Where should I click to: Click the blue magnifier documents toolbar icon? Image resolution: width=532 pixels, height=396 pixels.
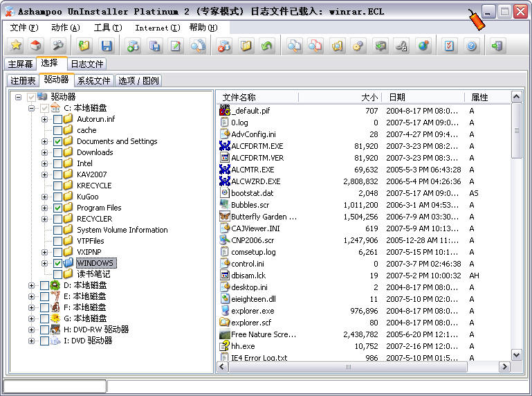click(x=294, y=46)
